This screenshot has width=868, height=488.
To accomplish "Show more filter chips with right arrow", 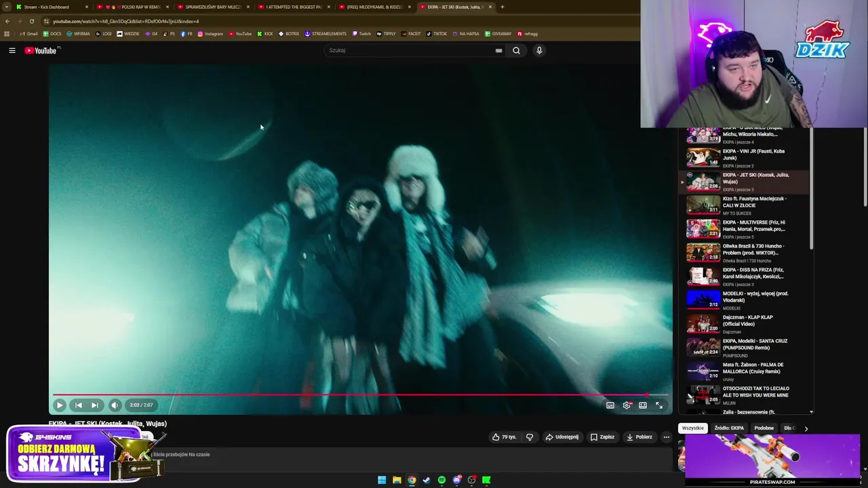I will [806, 428].
